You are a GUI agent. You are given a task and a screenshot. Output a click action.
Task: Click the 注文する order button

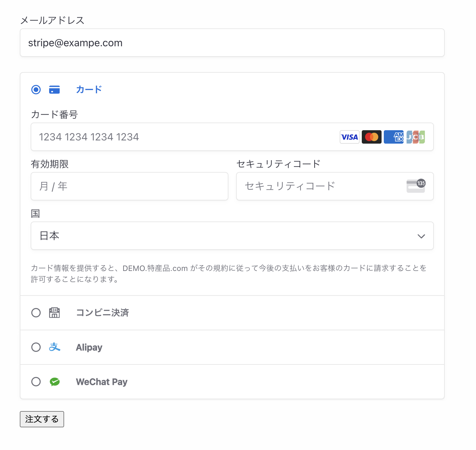pos(42,419)
